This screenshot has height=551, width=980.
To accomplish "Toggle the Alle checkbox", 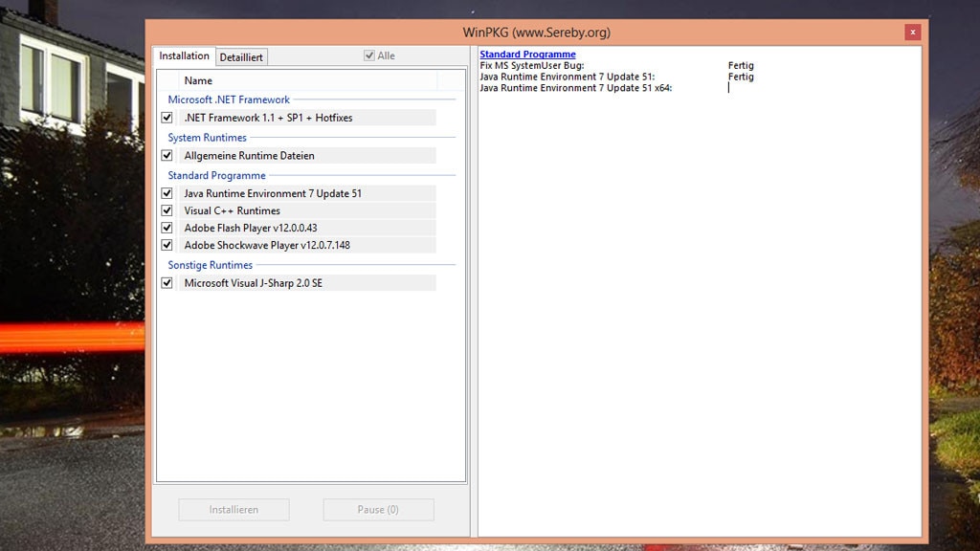I will pyautogui.click(x=369, y=55).
